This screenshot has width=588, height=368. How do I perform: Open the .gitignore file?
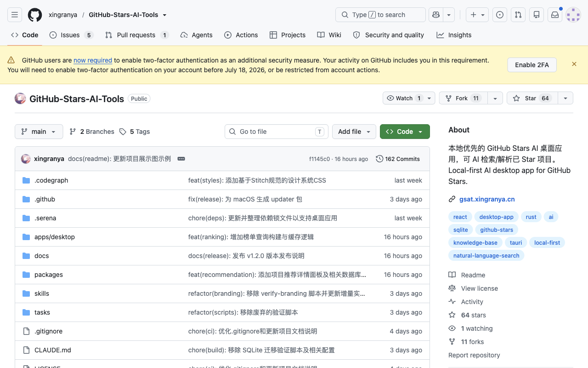pyautogui.click(x=48, y=331)
